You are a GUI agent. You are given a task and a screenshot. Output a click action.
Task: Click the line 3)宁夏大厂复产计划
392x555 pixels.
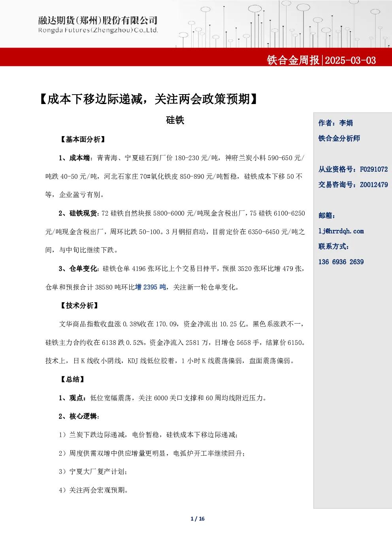click(93, 472)
